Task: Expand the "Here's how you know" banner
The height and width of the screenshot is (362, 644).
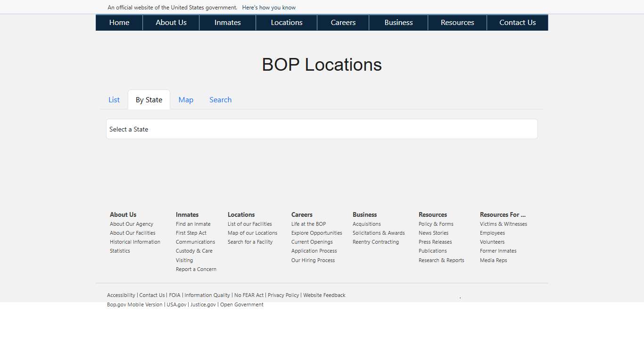Action: click(x=269, y=7)
